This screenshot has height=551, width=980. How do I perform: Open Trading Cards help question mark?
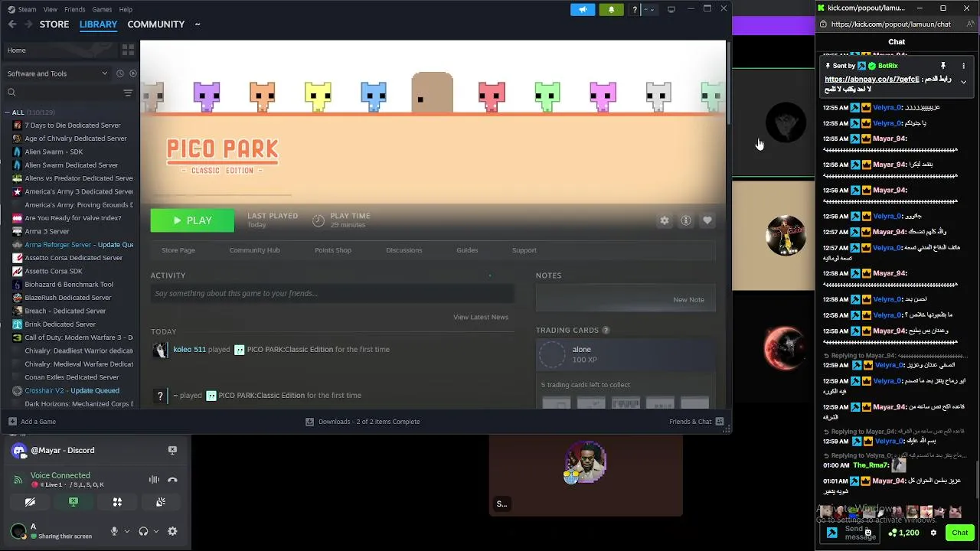pyautogui.click(x=606, y=331)
